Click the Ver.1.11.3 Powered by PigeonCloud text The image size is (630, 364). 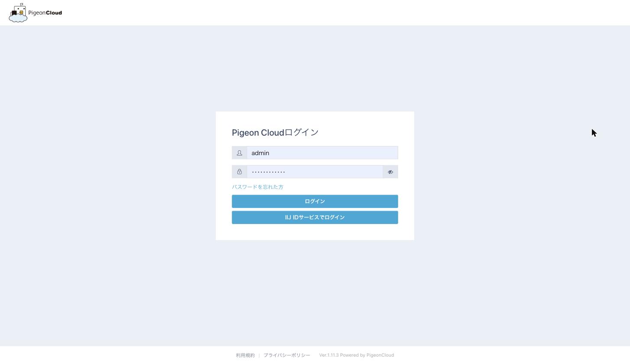tap(357, 355)
